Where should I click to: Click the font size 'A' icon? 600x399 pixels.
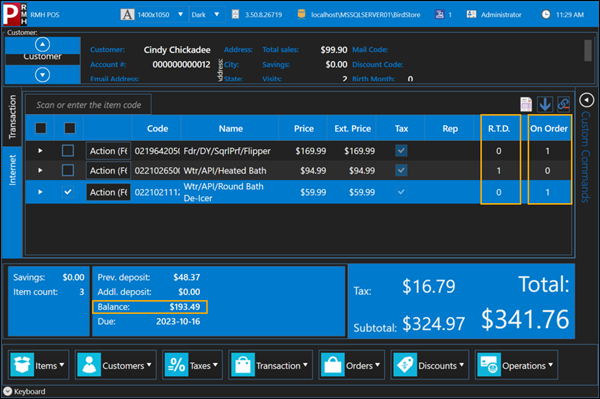click(x=127, y=15)
